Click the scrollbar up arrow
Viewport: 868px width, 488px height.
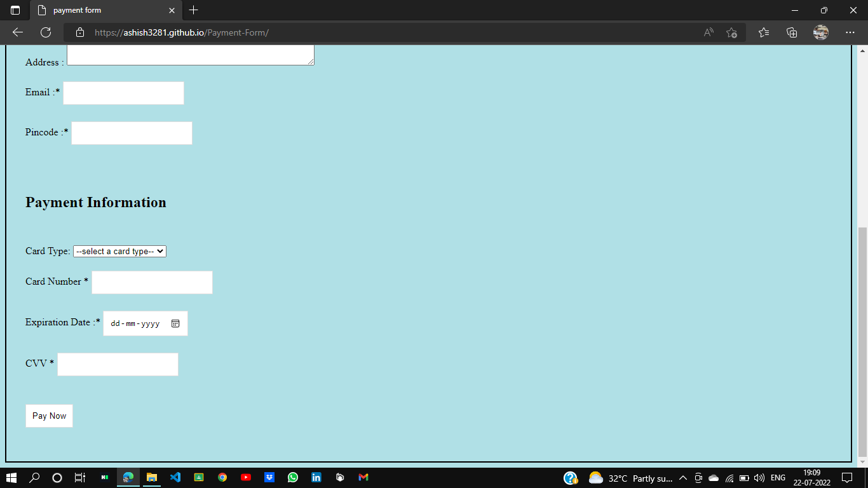tap(862, 50)
